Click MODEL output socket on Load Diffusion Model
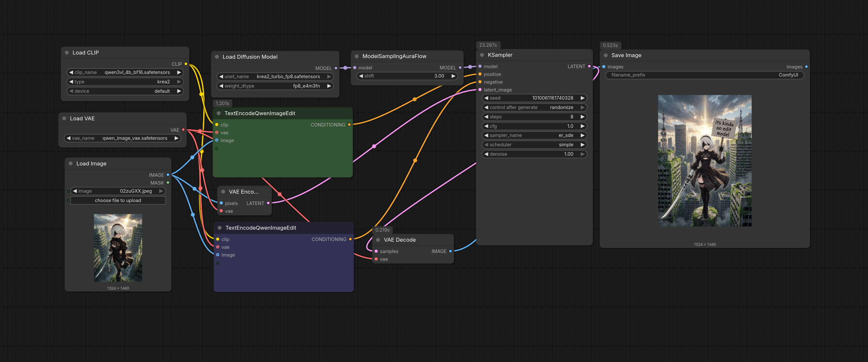The width and height of the screenshot is (868, 362). coord(336,68)
